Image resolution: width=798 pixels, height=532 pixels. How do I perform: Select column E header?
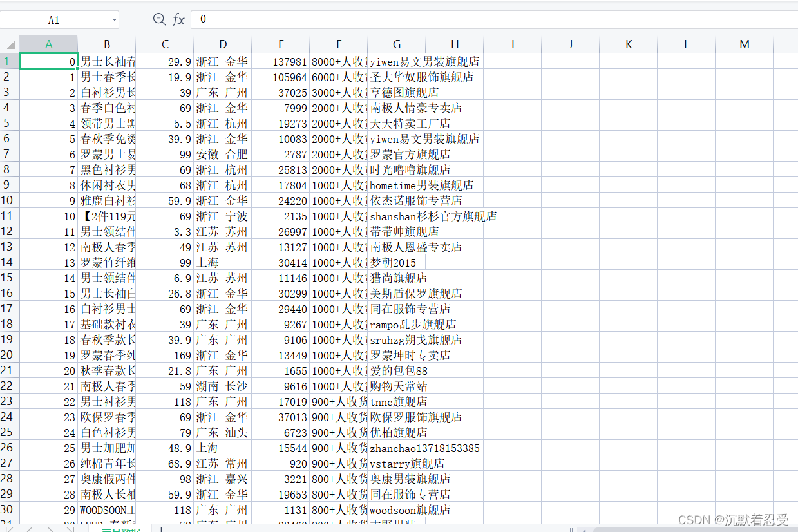click(281, 44)
